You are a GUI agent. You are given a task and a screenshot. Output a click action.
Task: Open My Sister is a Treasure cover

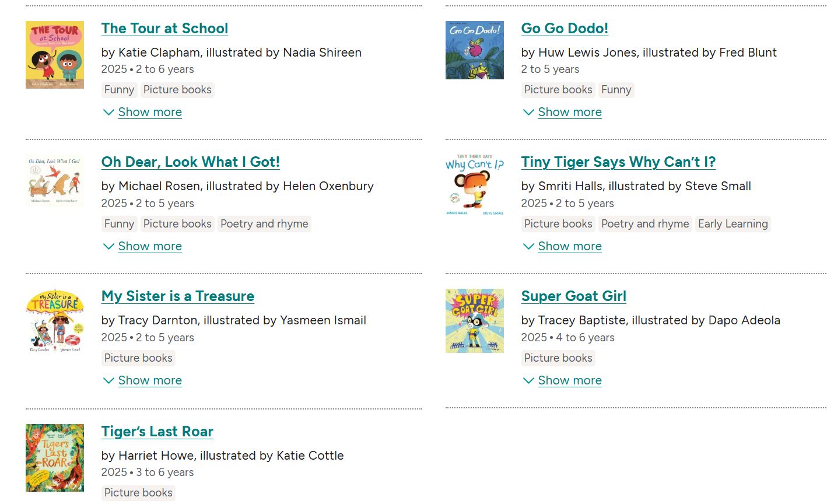[x=55, y=321]
